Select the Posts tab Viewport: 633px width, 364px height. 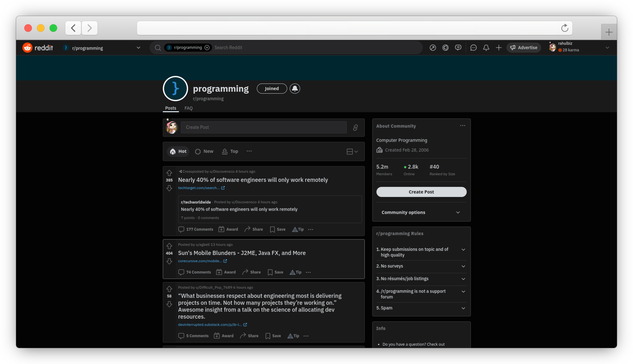tap(170, 108)
